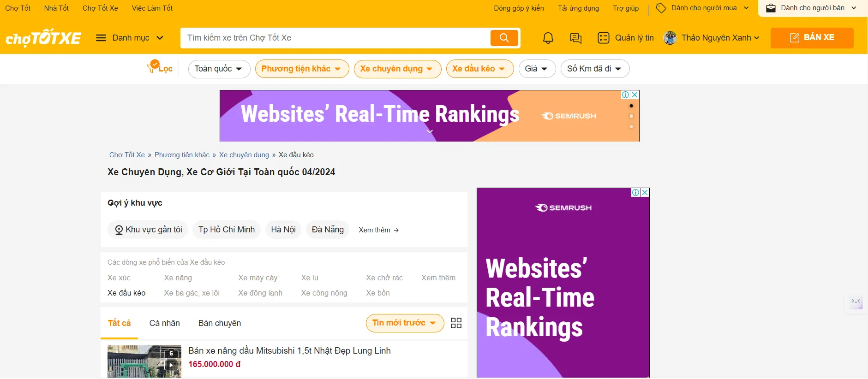Click the info icon on sidebar ad
Screen dimensions: 868x379
(636, 192)
